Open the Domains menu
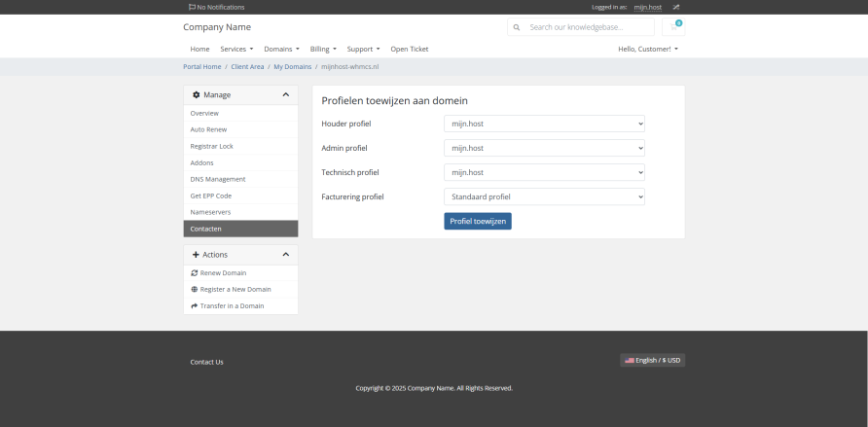This screenshot has height=427, width=868. pyautogui.click(x=281, y=49)
